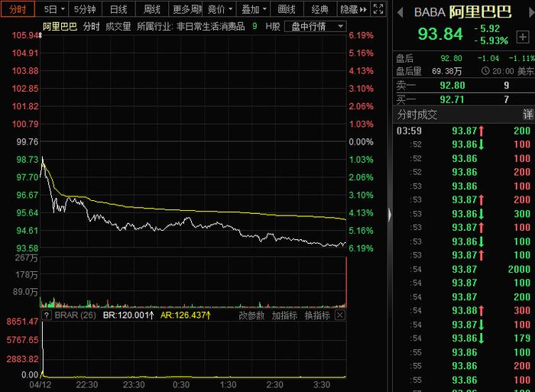535x392 pixels.
Task: Click the trade row with volume 179
Action: pyautogui.click(x=464, y=338)
